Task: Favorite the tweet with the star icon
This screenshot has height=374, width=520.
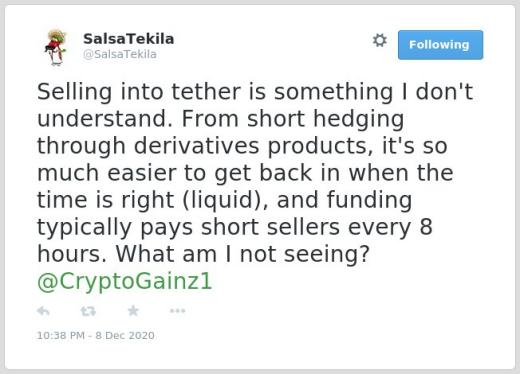Action: 133,311
